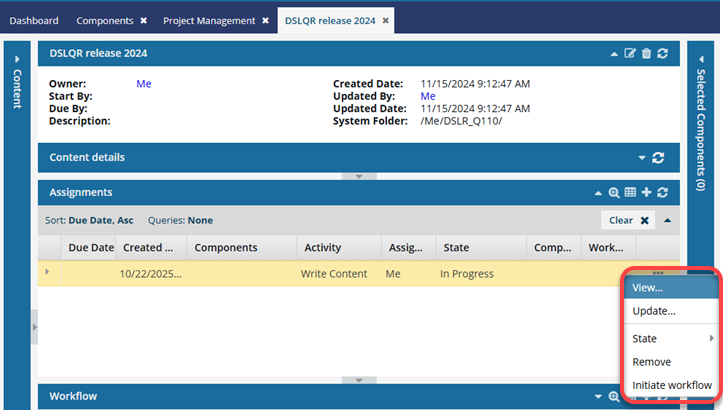Choose View... from the context menu
This screenshot has height=410, width=723.
pos(648,287)
